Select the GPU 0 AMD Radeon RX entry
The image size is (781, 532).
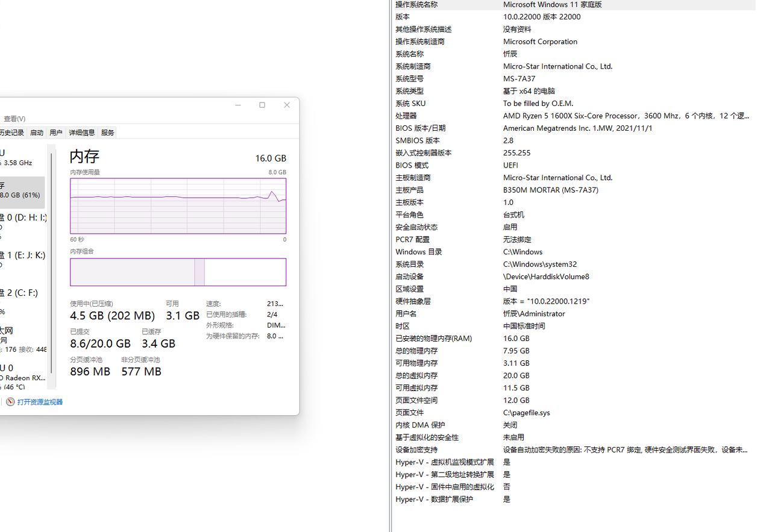(x=22, y=377)
